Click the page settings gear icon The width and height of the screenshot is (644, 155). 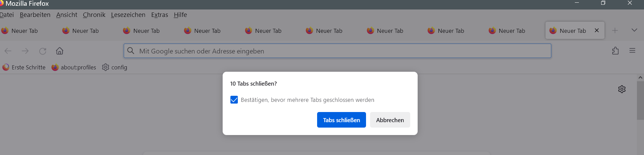pos(622,89)
